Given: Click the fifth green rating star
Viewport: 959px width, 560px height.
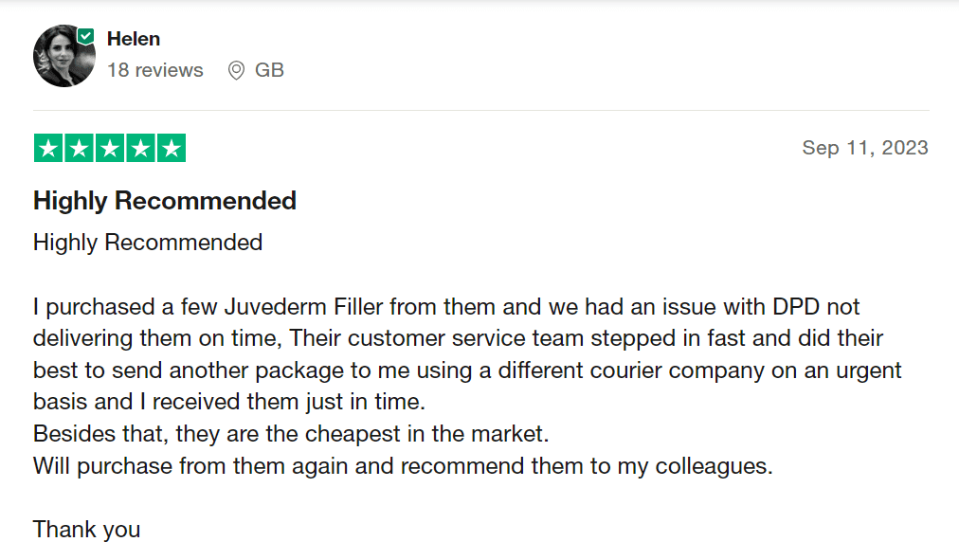Looking at the screenshot, I should (171, 149).
